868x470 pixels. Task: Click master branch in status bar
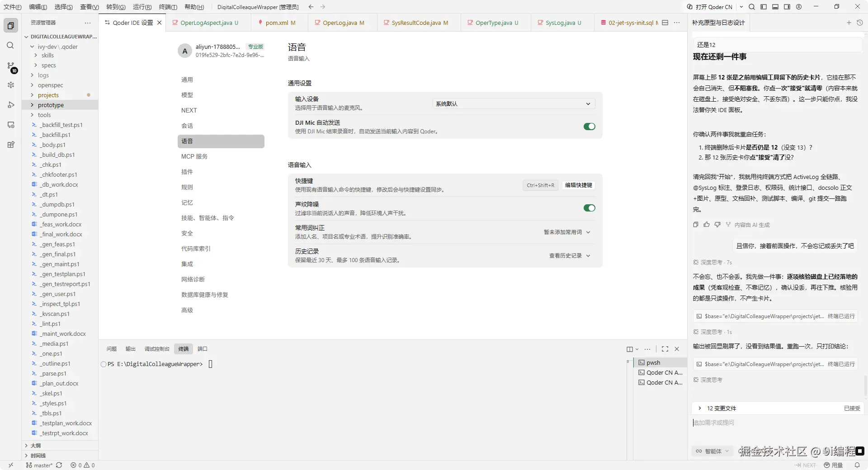pyautogui.click(x=39, y=465)
